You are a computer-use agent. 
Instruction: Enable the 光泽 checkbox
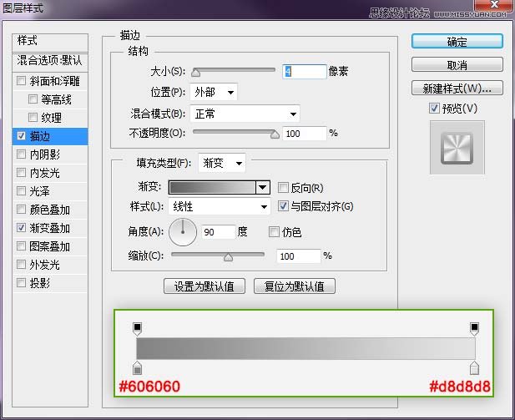pos(21,191)
